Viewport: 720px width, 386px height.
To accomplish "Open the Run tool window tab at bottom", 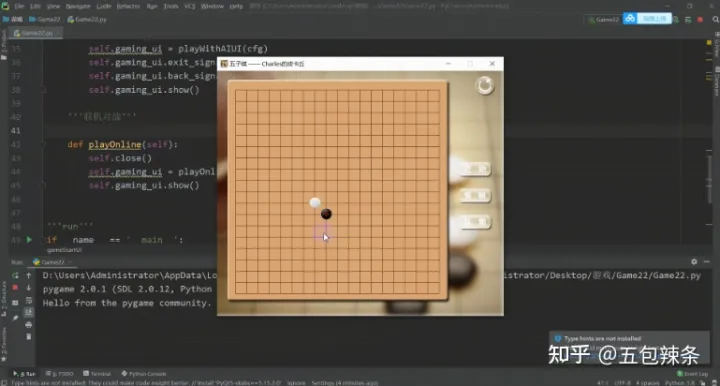I will tap(24, 374).
